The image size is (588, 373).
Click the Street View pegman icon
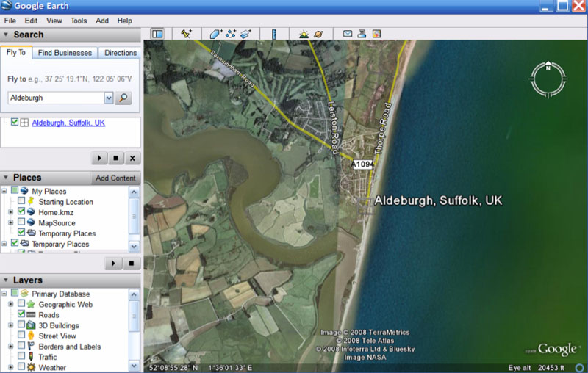pyautogui.click(x=31, y=336)
